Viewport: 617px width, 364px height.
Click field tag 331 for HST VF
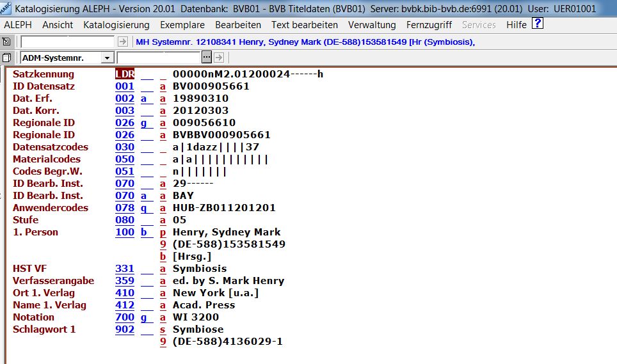tap(125, 269)
